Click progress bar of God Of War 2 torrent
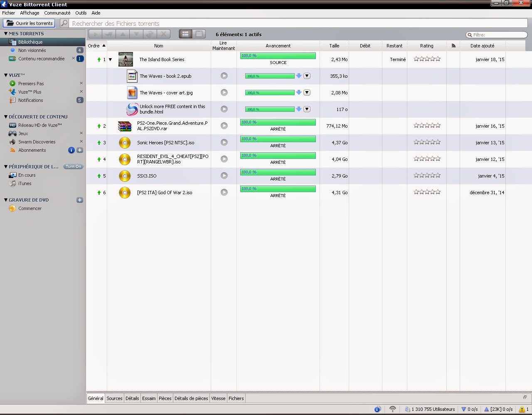Viewport: 532px width, 415px height. click(278, 189)
